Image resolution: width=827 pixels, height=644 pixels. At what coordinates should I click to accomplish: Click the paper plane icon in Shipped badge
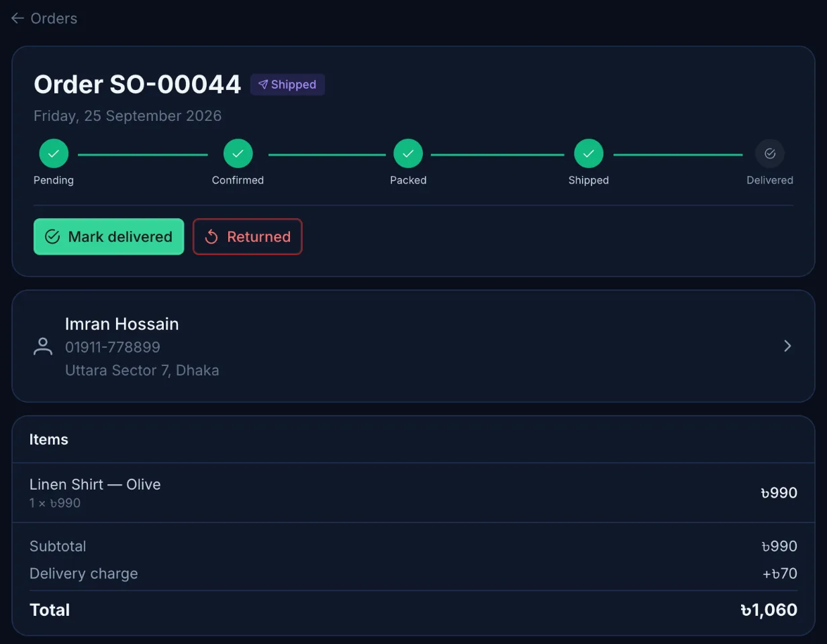263,85
